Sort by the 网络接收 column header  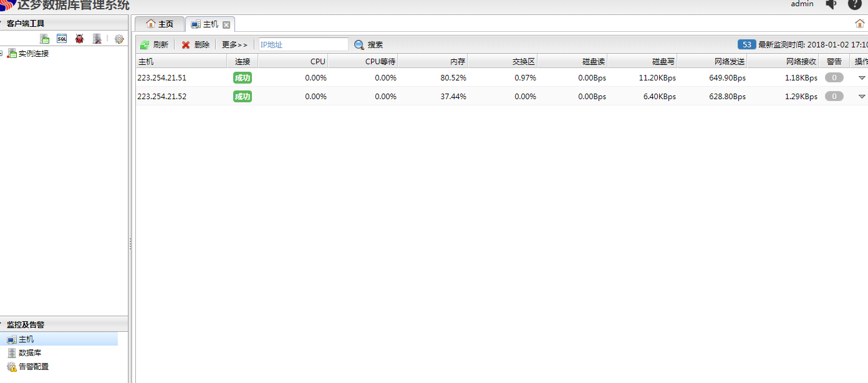click(x=783, y=61)
